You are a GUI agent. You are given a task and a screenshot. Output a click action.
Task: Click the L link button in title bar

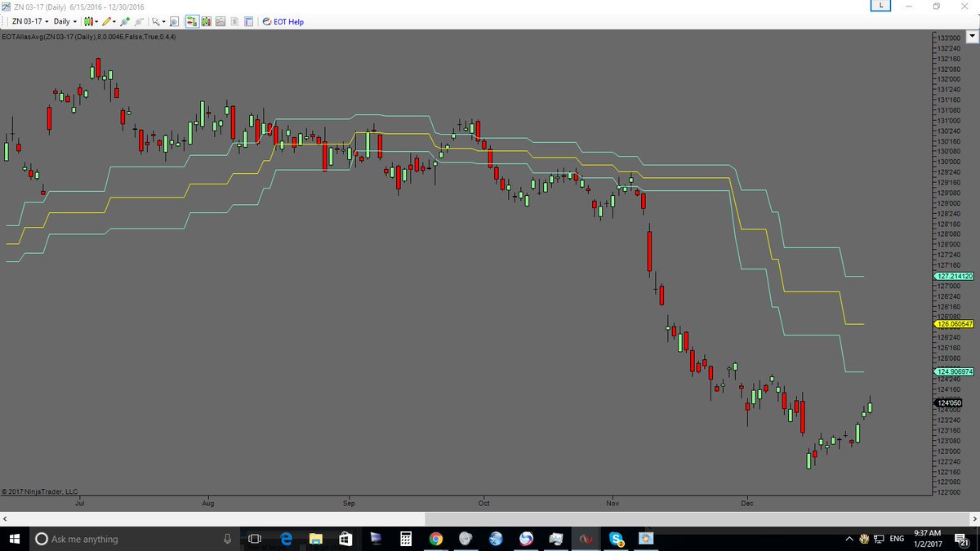(x=880, y=7)
